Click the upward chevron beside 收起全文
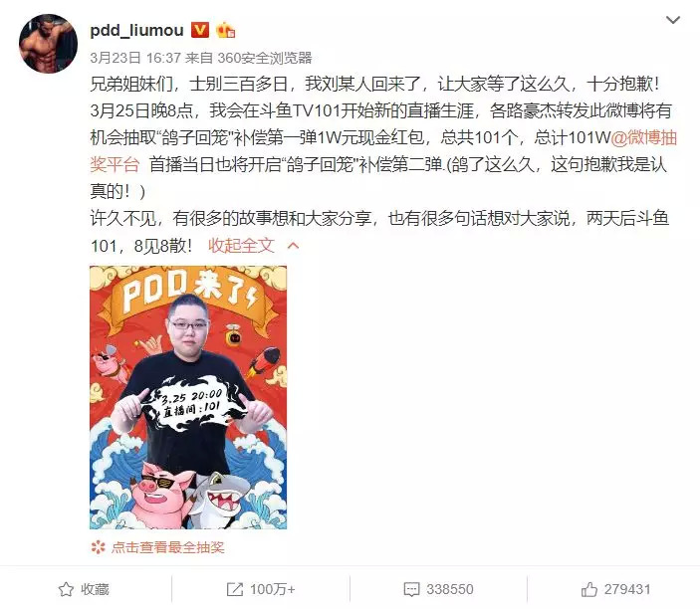The image size is (700, 609). (294, 246)
